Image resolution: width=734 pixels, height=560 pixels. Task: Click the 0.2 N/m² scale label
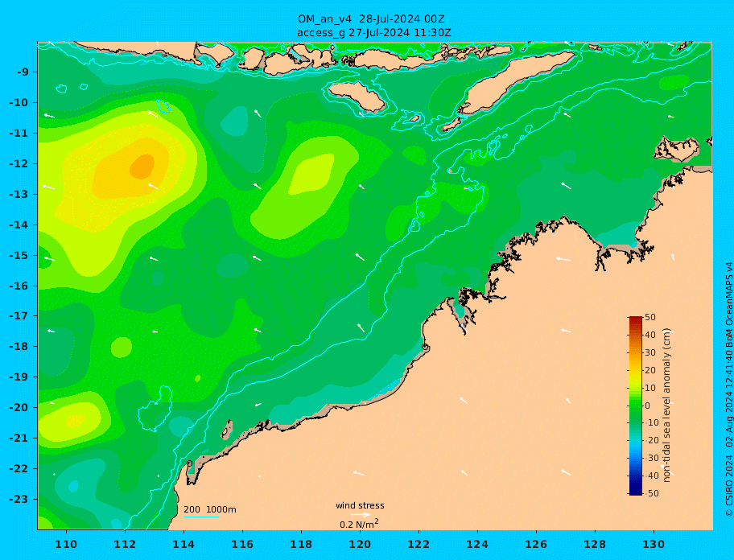pyautogui.click(x=359, y=524)
